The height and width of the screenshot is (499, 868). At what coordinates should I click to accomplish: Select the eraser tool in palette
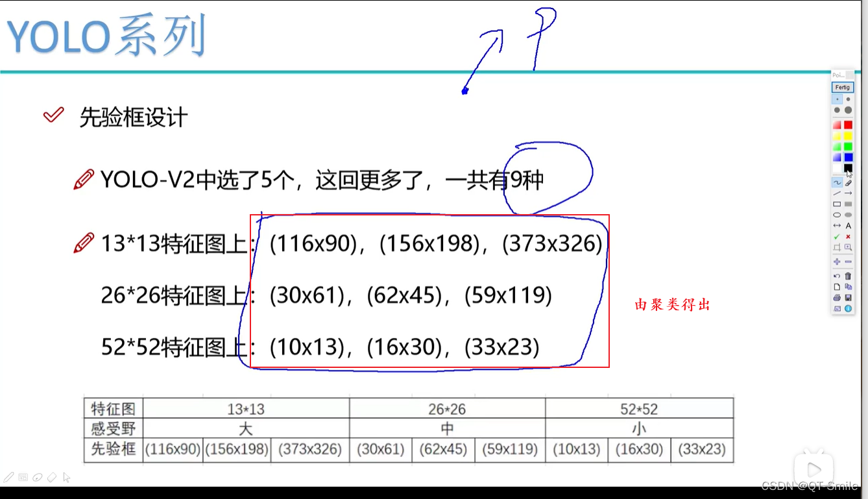click(848, 182)
